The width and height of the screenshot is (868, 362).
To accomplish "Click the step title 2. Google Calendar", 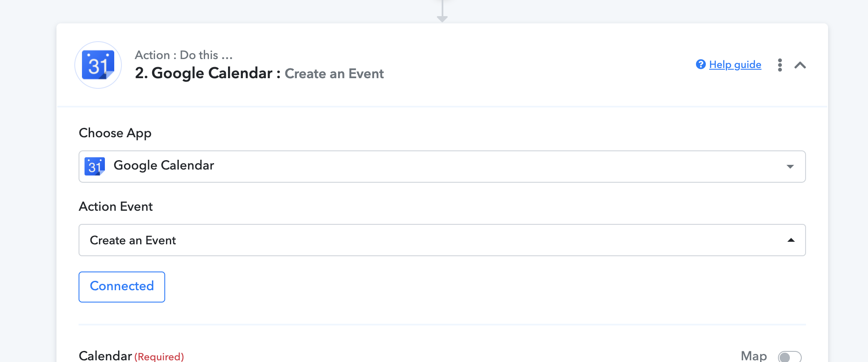I will pyautogui.click(x=204, y=73).
